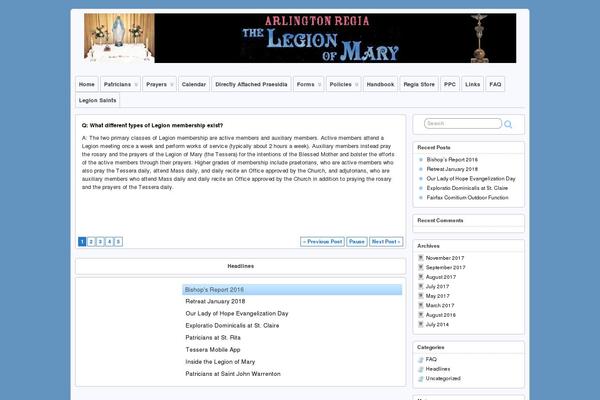Expand the Prayers menu arrow
The width and height of the screenshot is (600, 400).
(172, 85)
